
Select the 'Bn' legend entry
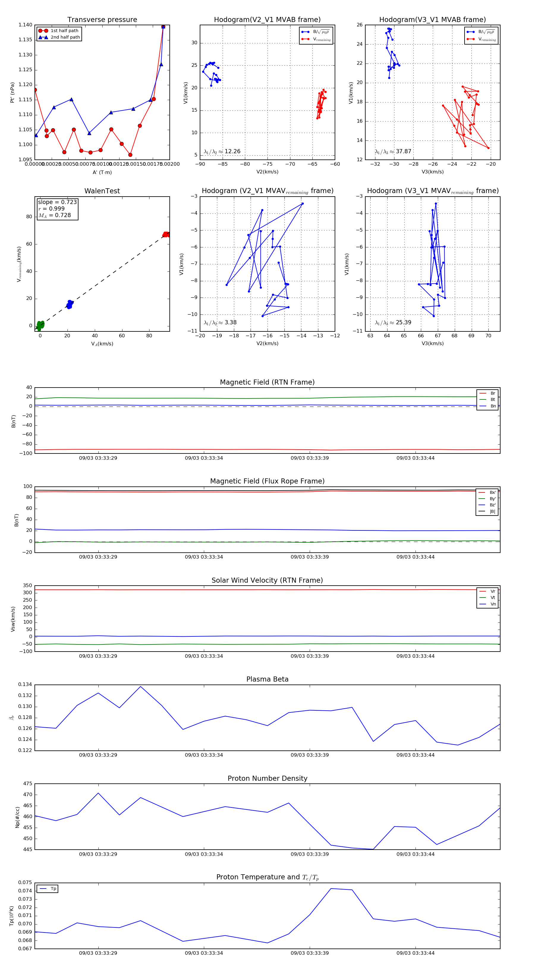coord(487,406)
